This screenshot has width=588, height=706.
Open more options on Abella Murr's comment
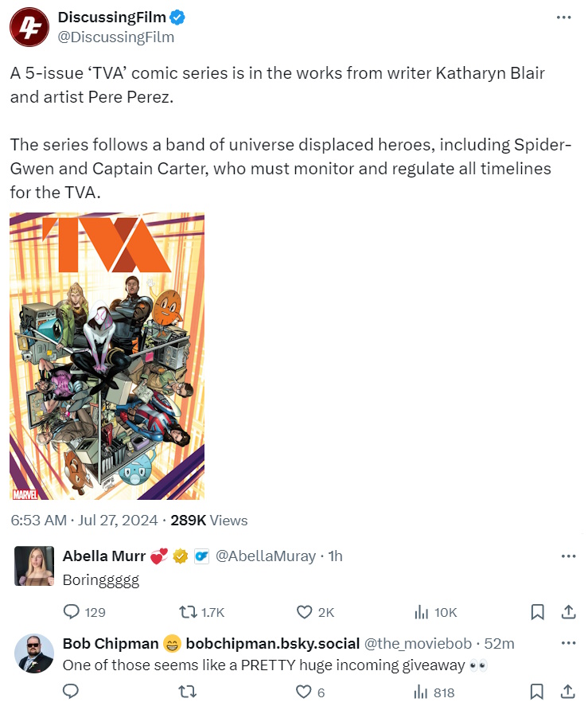click(568, 556)
